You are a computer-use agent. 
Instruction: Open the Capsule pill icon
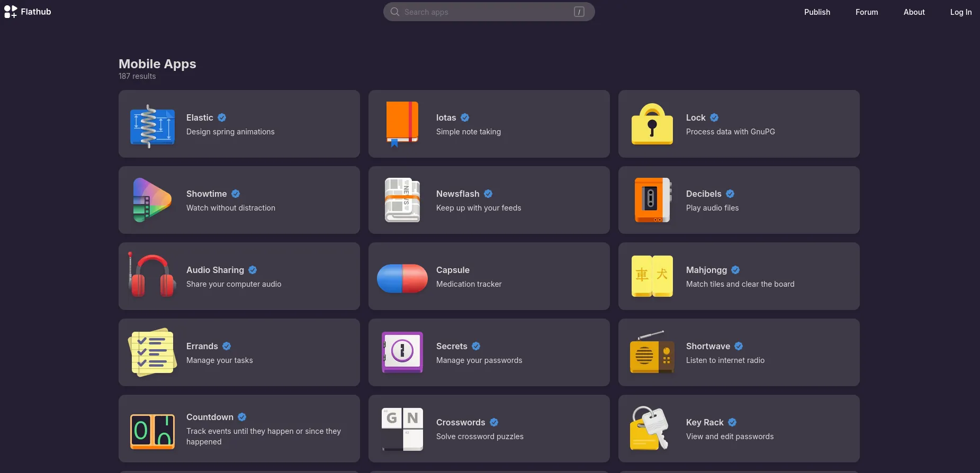coord(402,278)
